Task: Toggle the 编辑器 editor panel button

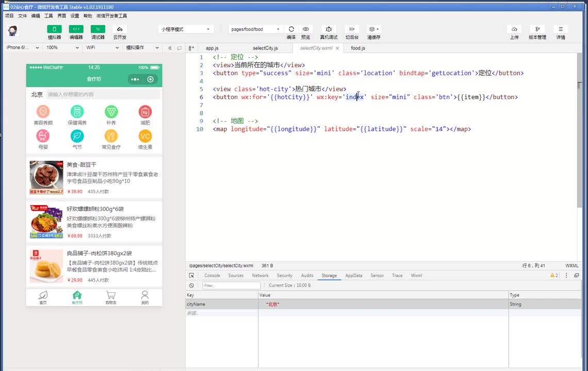Action: [x=76, y=29]
